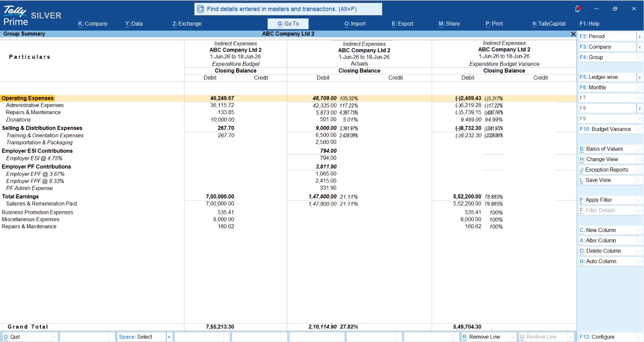The image size is (644, 342).
Task: Open the M: Share menu
Action: 449,24
